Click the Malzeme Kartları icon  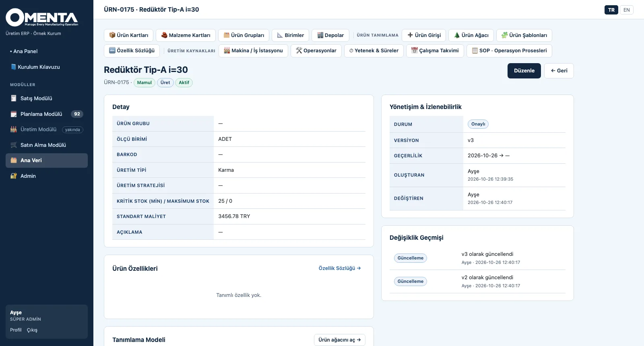pyautogui.click(x=164, y=35)
